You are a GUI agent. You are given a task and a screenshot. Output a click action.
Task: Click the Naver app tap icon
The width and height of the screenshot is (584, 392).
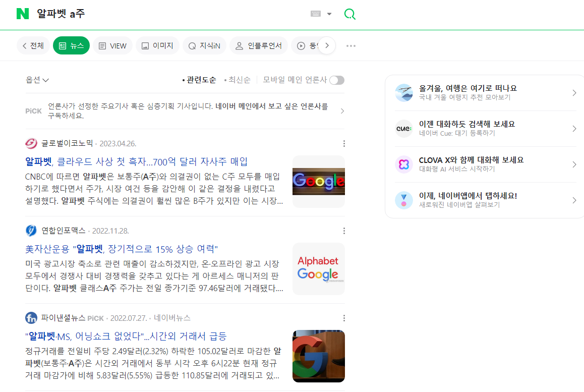pos(404,200)
